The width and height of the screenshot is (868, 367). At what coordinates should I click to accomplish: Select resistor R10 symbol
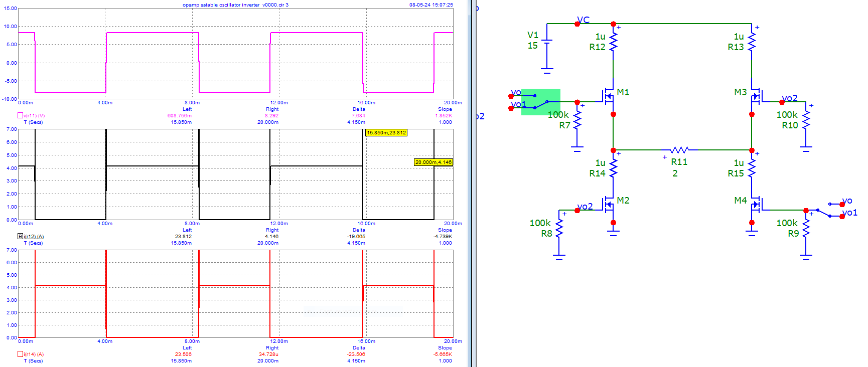[x=806, y=120]
